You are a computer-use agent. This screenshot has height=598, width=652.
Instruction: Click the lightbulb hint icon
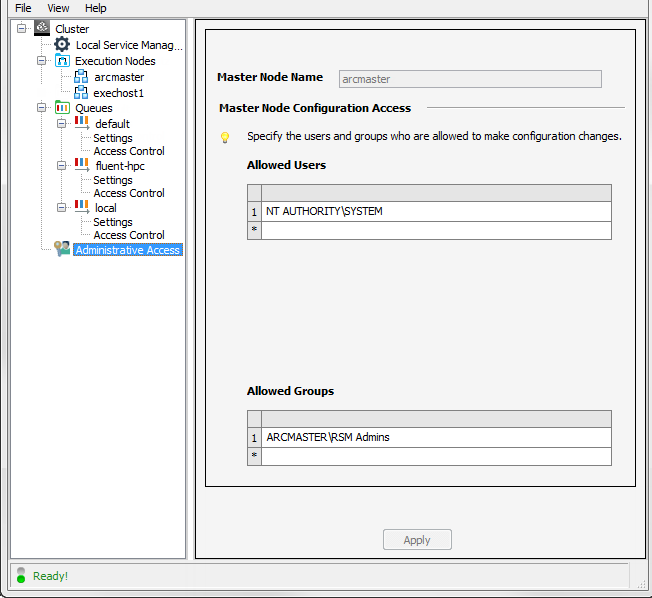pos(225,137)
